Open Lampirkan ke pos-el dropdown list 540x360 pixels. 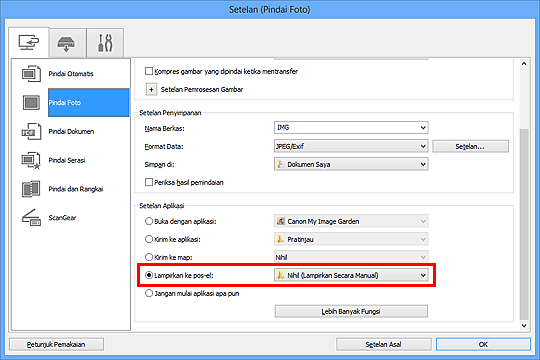point(351,275)
